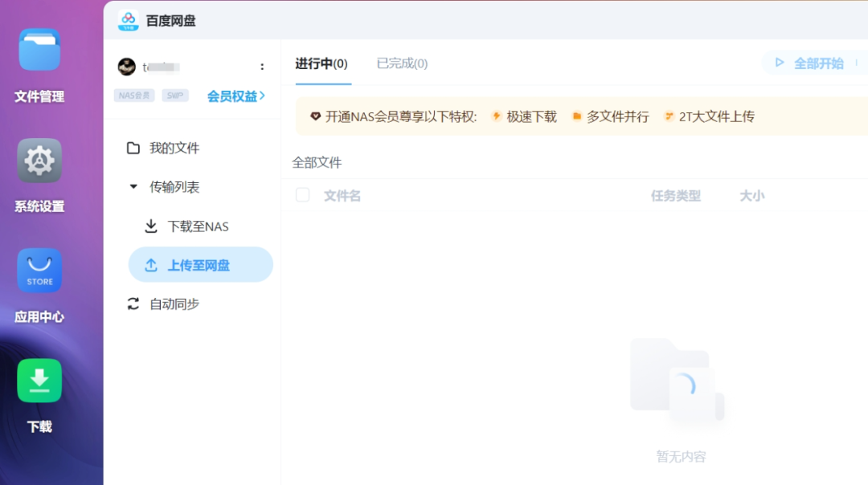Click the 传输列表 label
This screenshot has height=485, width=868.
pos(174,187)
